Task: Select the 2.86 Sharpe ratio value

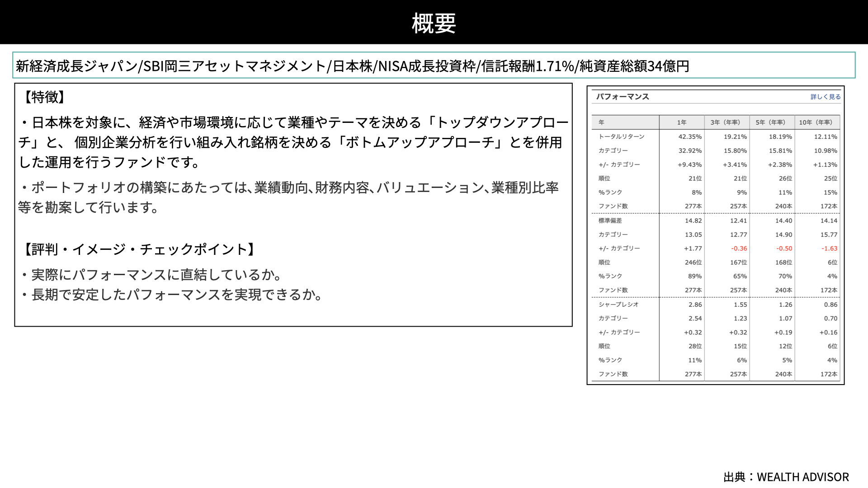Action: click(695, 305)
